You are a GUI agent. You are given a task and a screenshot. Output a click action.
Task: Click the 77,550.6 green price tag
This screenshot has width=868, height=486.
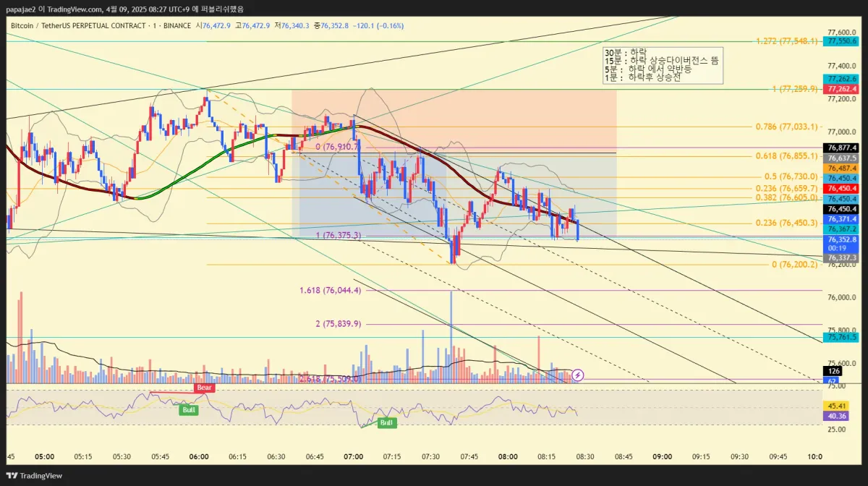pos(843,41)
